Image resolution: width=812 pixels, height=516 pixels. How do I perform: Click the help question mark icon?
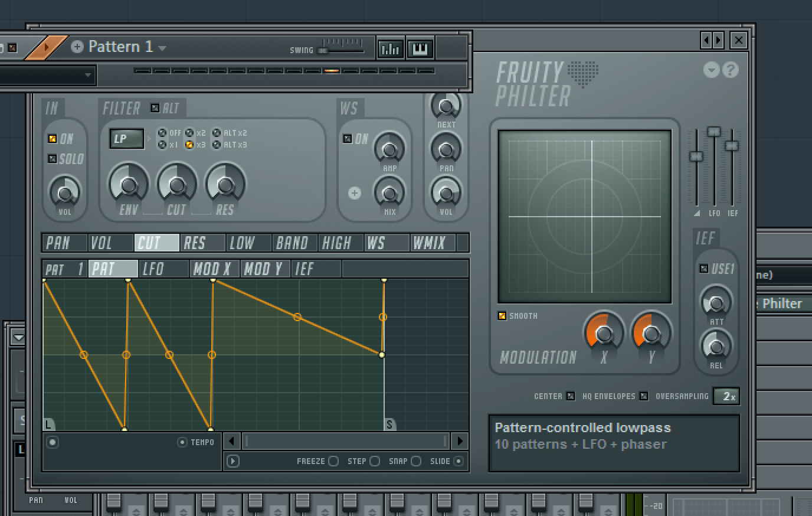731,70
